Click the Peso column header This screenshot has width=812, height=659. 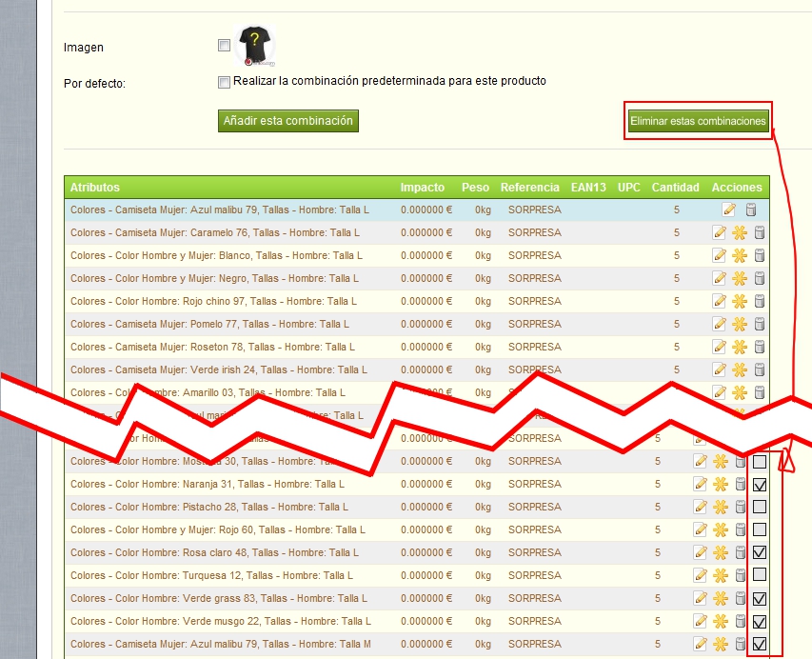[x=475, y=188]
